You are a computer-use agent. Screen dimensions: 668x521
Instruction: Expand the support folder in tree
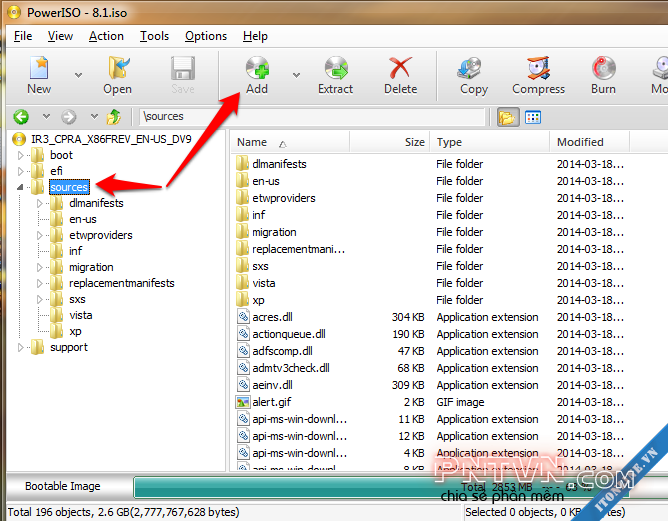point(20,348)
